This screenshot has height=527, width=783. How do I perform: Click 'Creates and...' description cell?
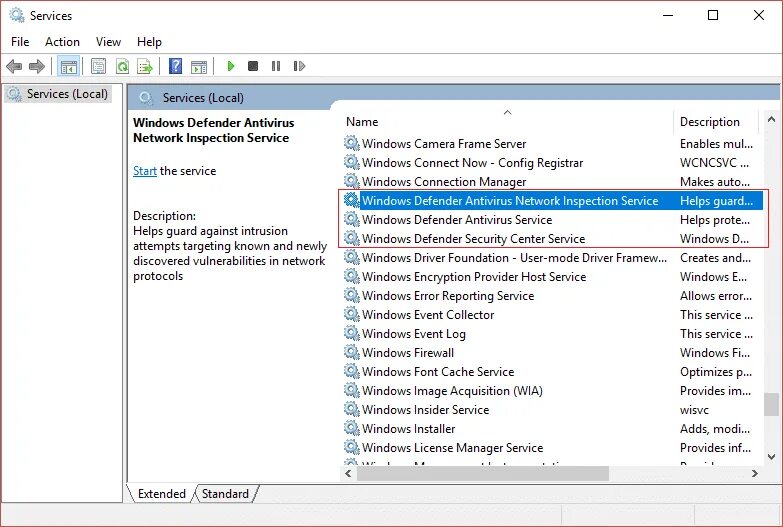[x=715, y=258]
